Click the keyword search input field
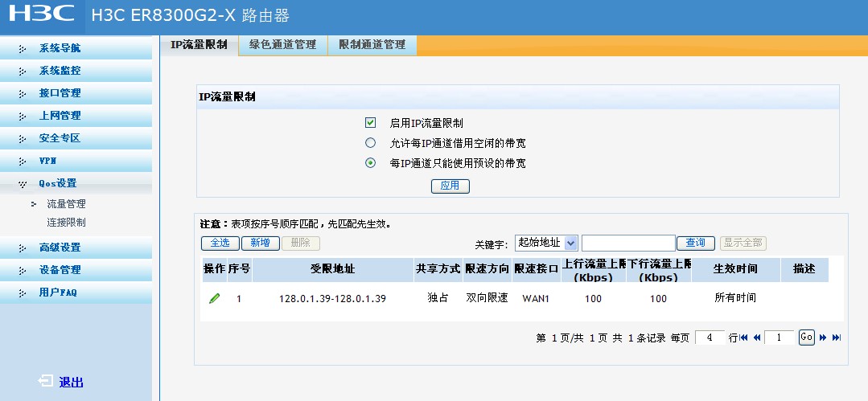 pyautogui.click(x=628, y=243)
